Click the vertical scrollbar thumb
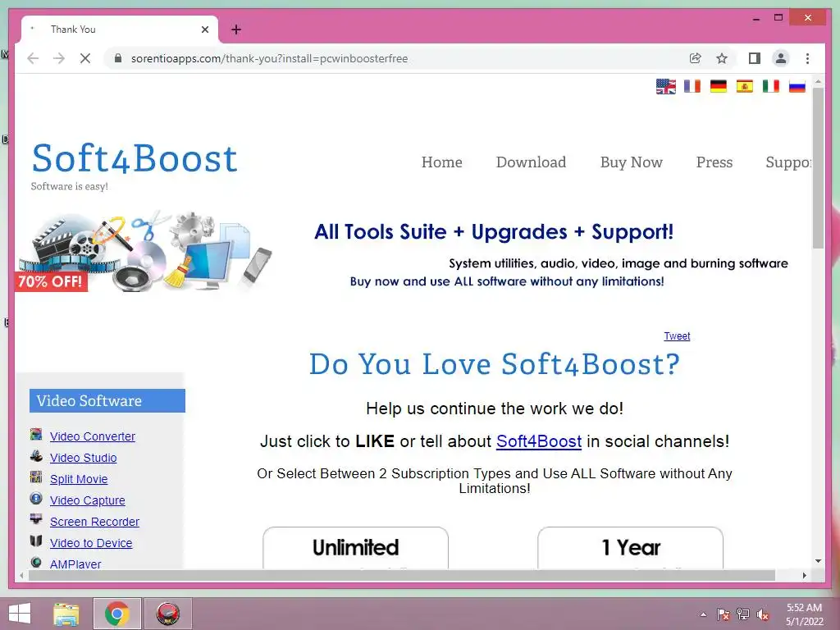The width and height of the screenshot is (840, 630). [818, 167]
